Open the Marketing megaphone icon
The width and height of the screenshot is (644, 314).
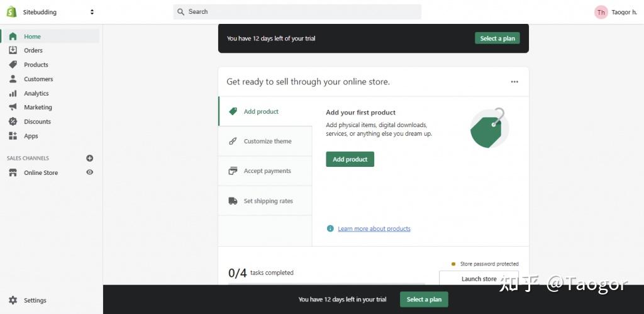[13, 108]
